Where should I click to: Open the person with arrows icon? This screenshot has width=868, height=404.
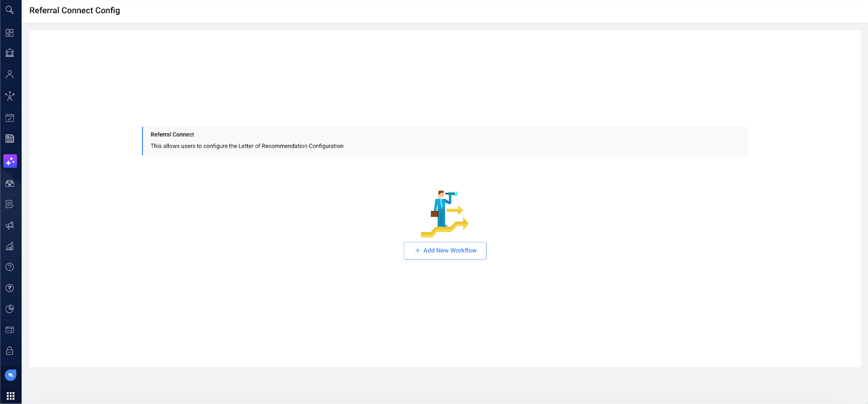pos(10,96)
